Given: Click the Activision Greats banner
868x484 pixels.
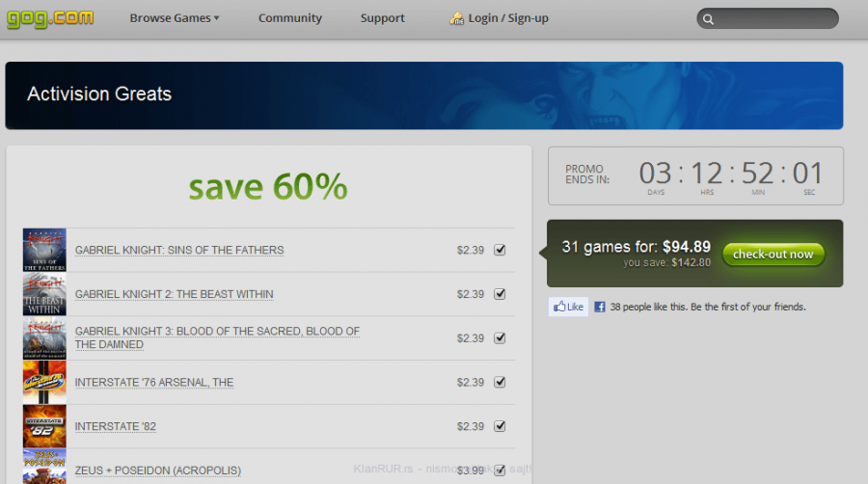Looking at the screenshot, I should [x=424, y=95].
